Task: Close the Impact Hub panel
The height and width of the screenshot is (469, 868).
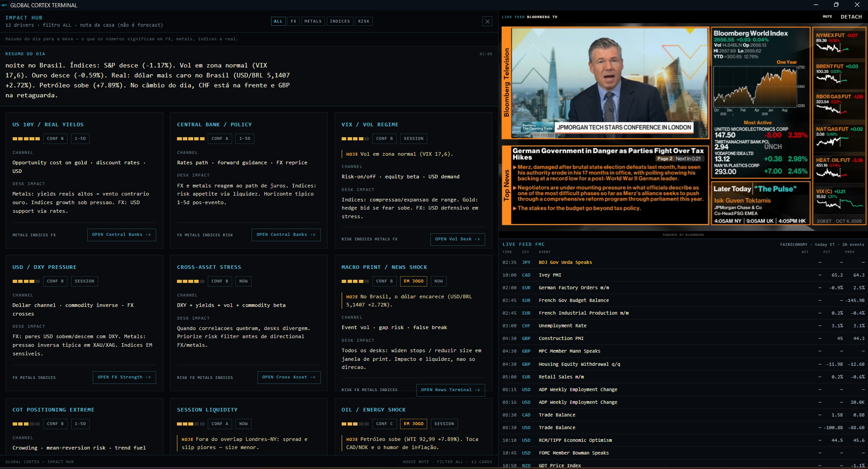Action: pyautogui.click(x=487, y=21)
